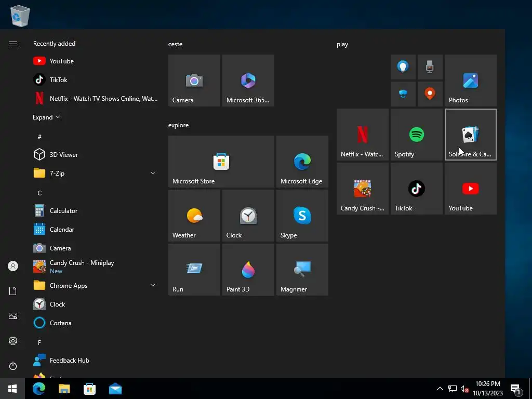Open Candy Crush - Miniplay in app list
This screenshot has width=532, height=399.
96,267
